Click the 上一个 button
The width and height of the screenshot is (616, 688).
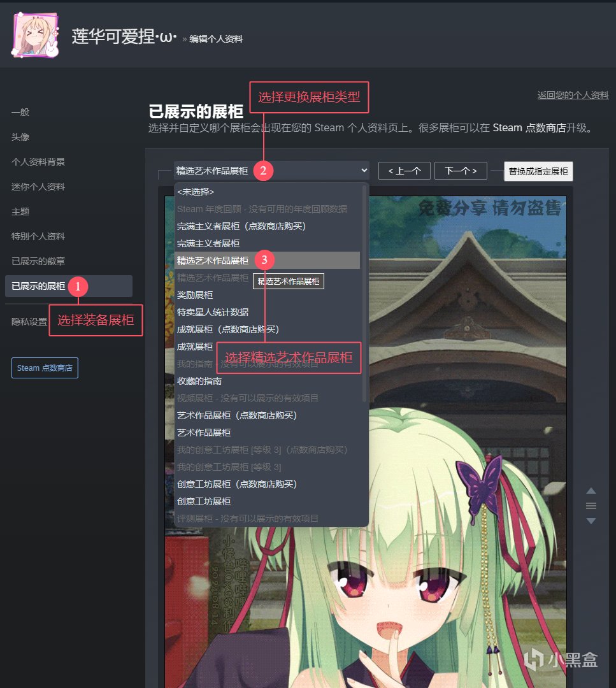pos(404,171)
